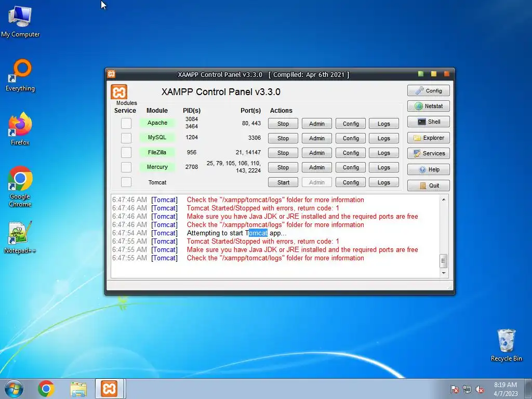The height and width of the screenshot is (399, 532).
Task: Open MySQL Admin
Action: pos(317,138)
